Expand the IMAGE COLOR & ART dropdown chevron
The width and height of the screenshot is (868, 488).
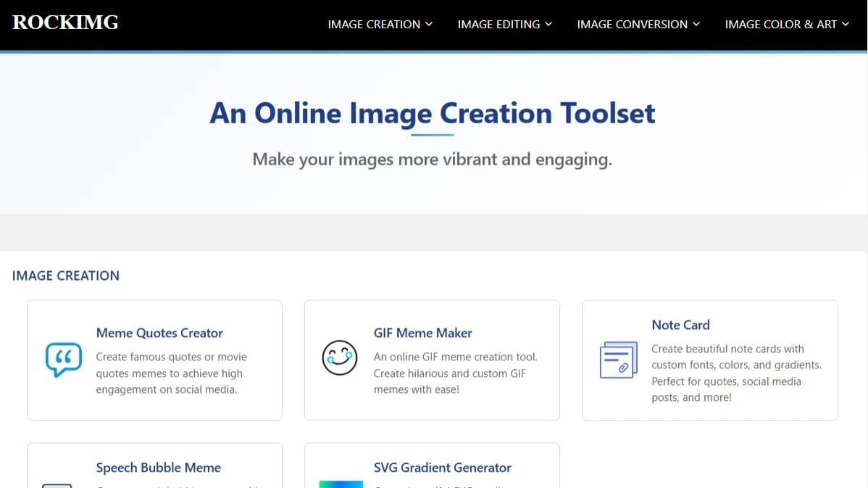[846, 24]
